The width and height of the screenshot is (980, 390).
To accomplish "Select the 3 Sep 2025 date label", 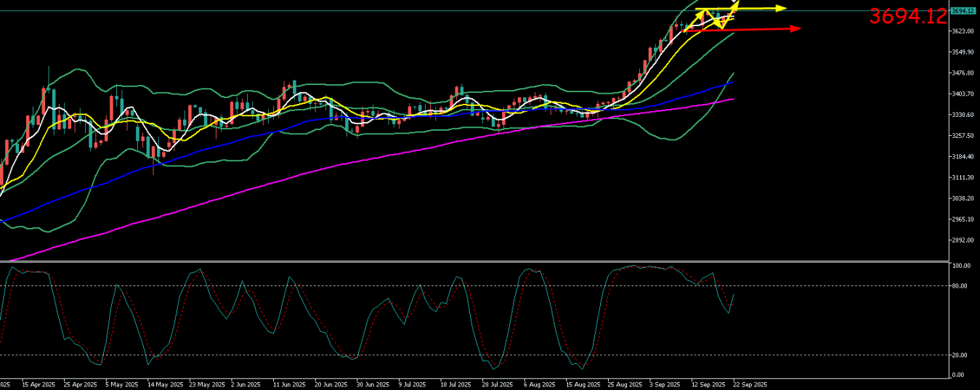I will [664, 384].
